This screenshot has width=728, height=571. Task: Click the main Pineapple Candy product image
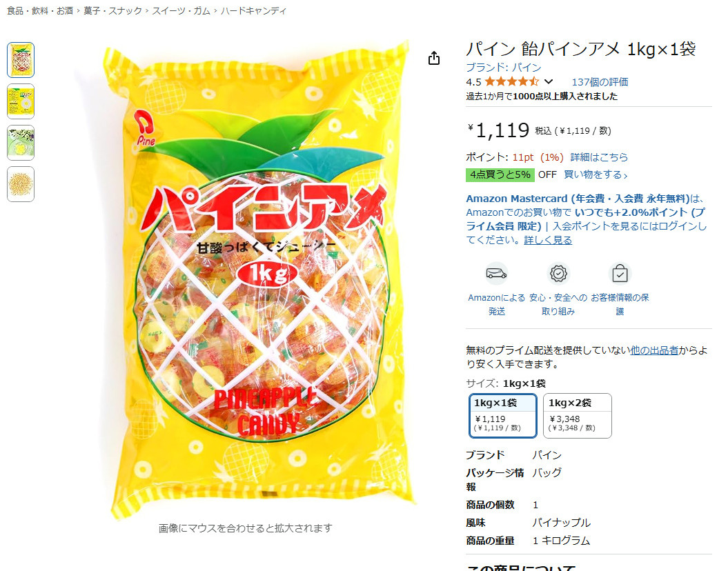[259, 279]
